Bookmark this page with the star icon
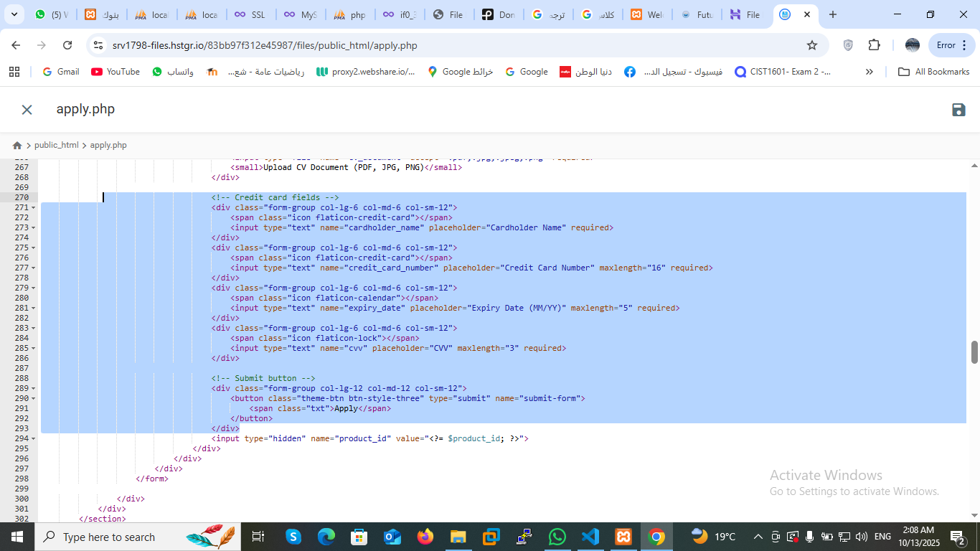 click(812, 45)
